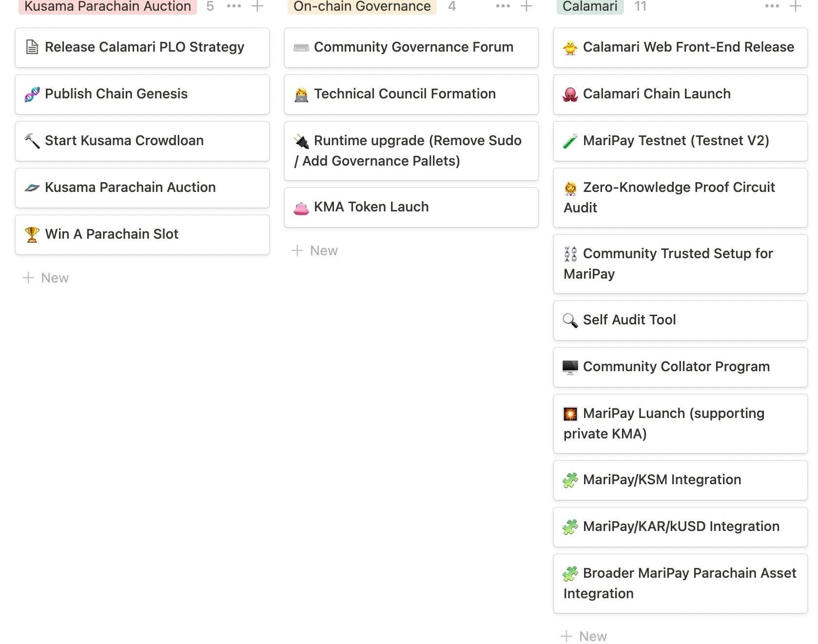Open Broader MariPay Parachain Asset Integration card
This screenshot has height=644, width=818.
pyautogui.click(x=681, y=584)
